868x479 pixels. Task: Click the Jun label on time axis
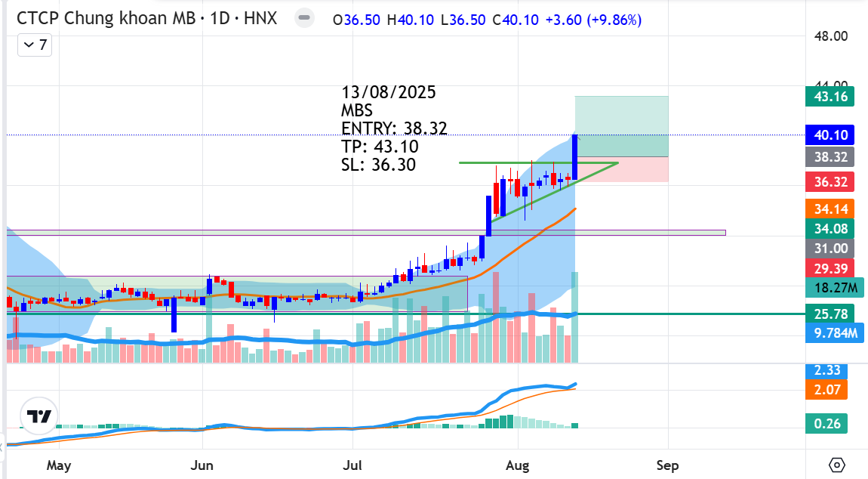pyautogui.click(x=202, y=465)
